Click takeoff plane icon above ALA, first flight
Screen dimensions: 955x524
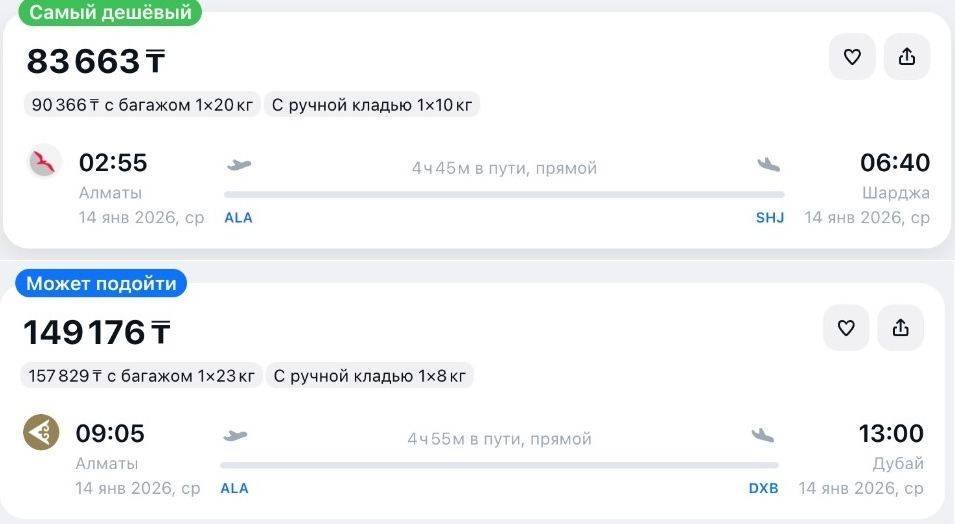(239, 165)
